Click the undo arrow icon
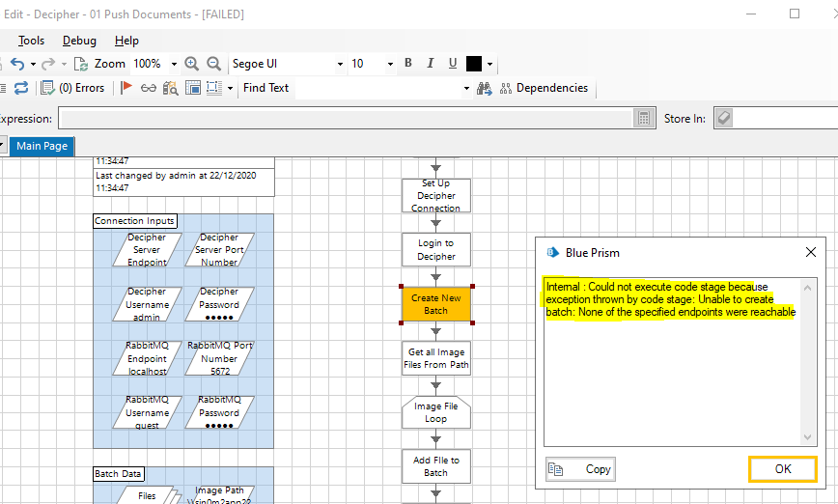The width and height of the screenshot is (838, 504). pos(16,64)
